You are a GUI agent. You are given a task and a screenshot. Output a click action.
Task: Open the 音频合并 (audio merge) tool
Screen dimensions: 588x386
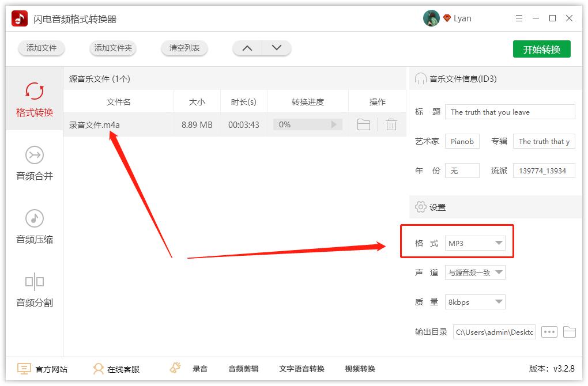tap(34, 164)
